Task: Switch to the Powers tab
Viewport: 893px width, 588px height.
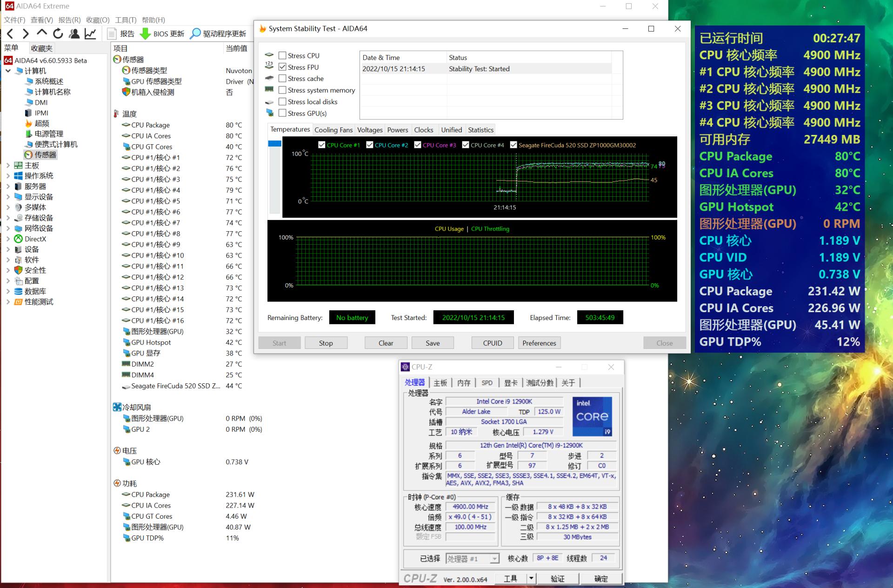Action: [x=398, y=130]
